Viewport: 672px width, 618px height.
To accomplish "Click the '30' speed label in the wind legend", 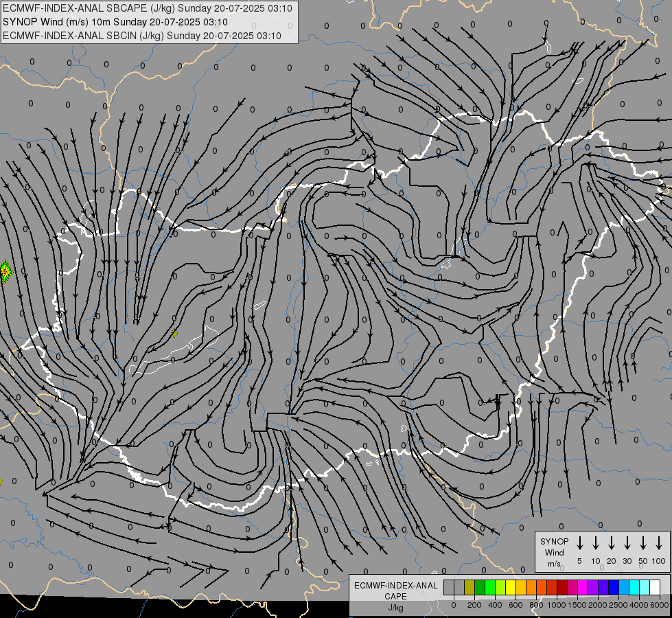I will pyautogui.click(x=627, y=561).
